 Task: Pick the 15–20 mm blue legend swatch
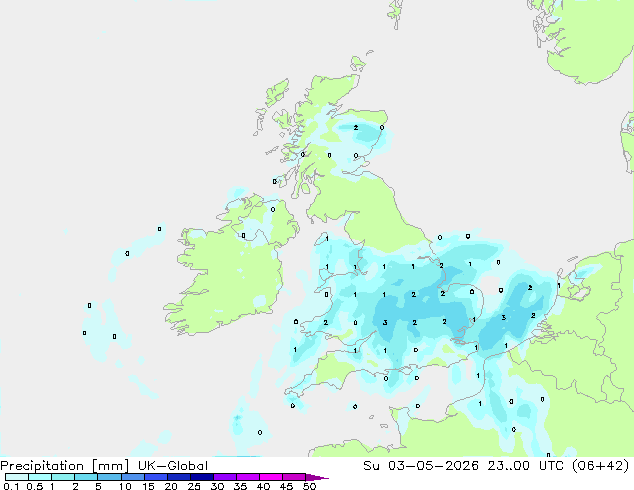(155, 477)
